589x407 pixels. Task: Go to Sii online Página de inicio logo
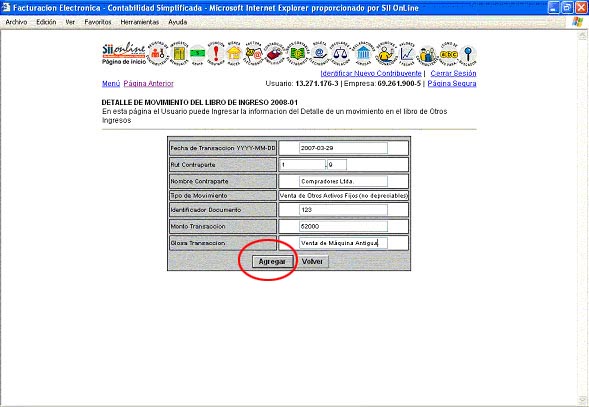click(124, 54)
